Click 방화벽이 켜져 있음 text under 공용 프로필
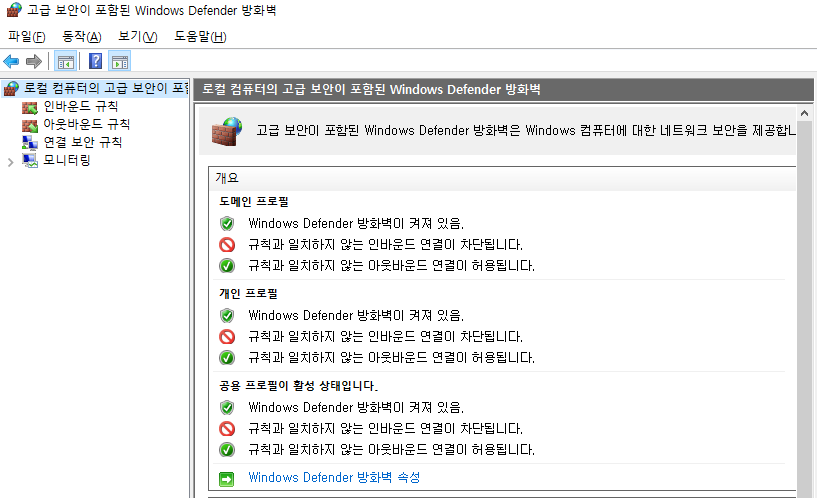Viewport: 817px width, 498px height. coord(356,407)
